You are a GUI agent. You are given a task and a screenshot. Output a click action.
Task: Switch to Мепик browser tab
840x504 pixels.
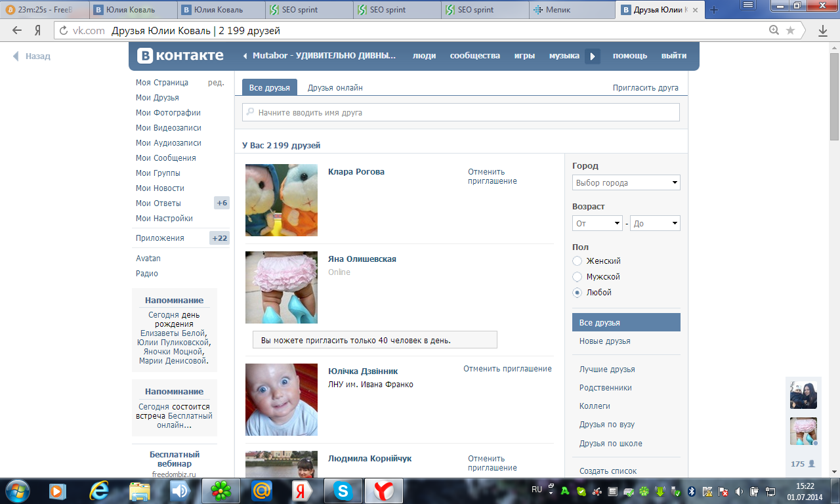point(571,9)
